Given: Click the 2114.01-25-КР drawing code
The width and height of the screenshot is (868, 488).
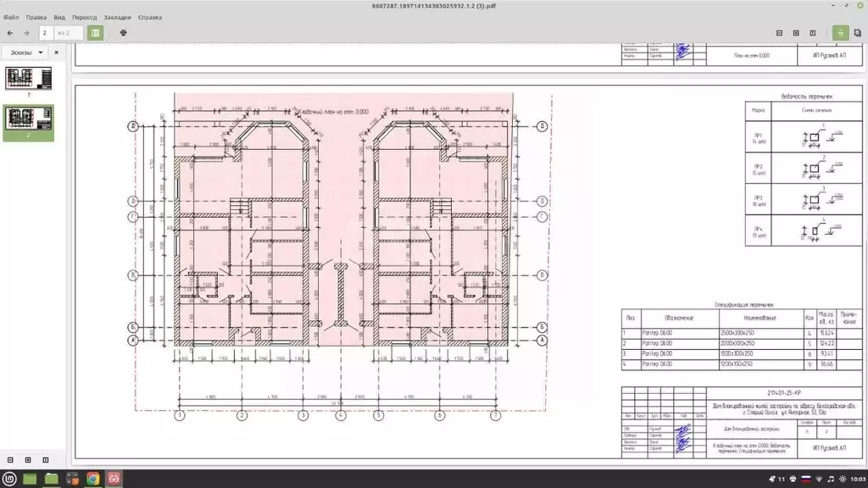Looking at the screenshot, I should [x=784, y=393].
